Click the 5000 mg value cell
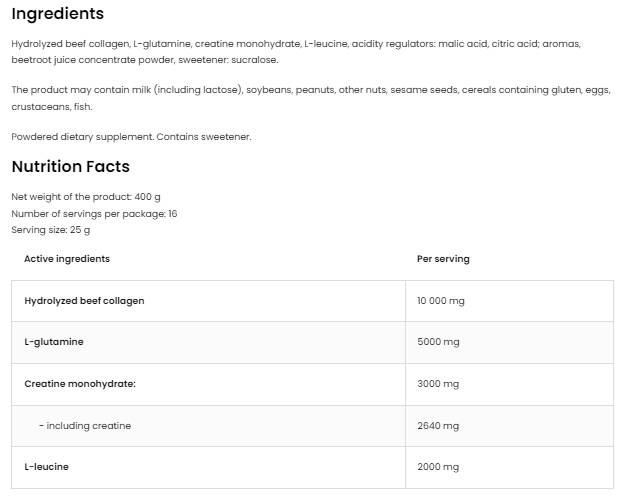This screenshot has height=500, width=630. coord(438,342)
